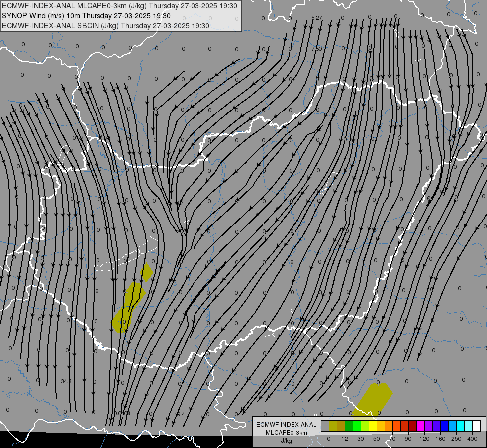Viewport: 487px width, 448px height.
Task: Click the olive swatch in the legend
Action: (333, 426)
